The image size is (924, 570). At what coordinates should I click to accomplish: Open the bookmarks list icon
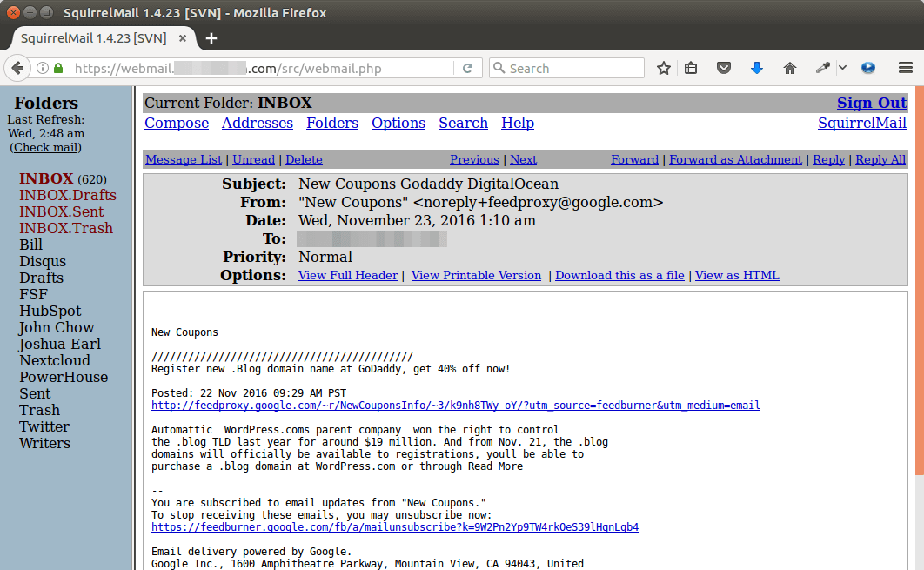(x=691, y=68)
